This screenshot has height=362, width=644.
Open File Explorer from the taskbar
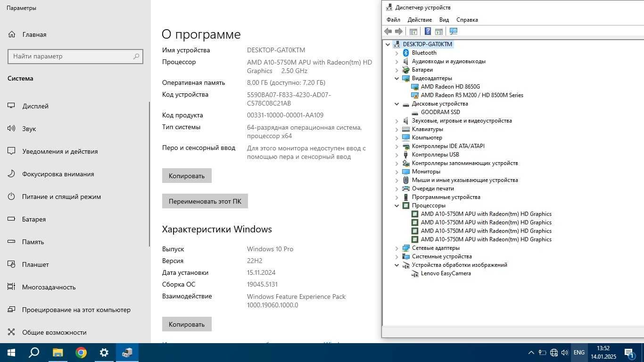pos(58,353)
